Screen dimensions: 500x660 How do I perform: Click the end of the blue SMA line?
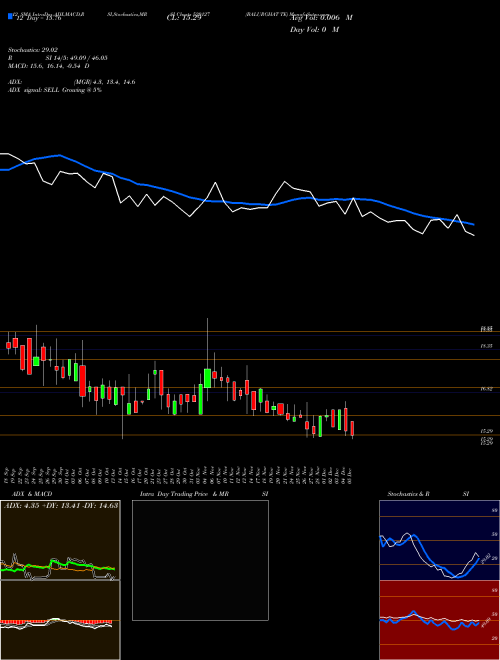pos(474,225)
